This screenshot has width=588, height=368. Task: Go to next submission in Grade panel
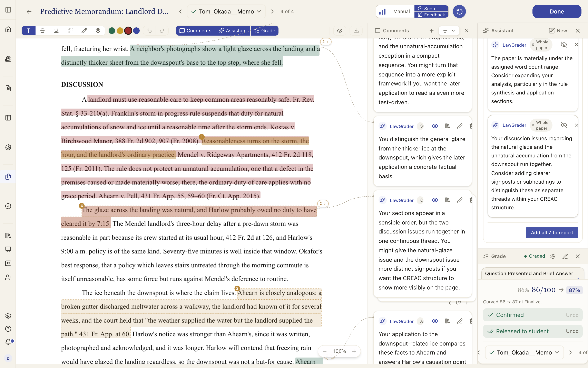pyautogui.click(x=570, y=352)
